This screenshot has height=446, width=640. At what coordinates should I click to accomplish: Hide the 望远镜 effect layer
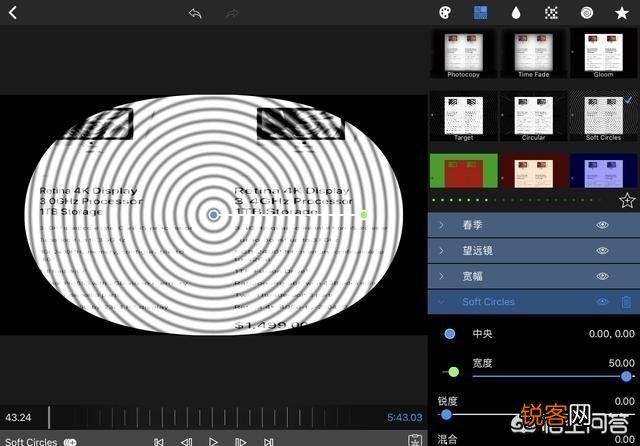click(602, 251)
